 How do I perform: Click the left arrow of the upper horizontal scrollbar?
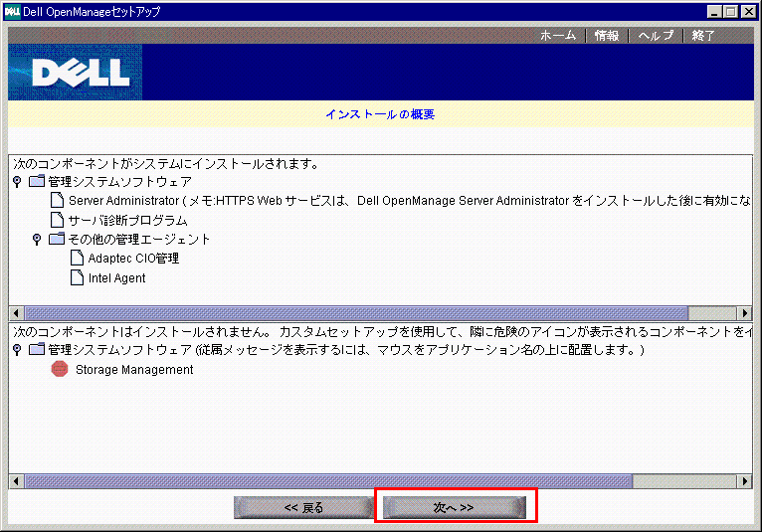click(x=16, y=313)
